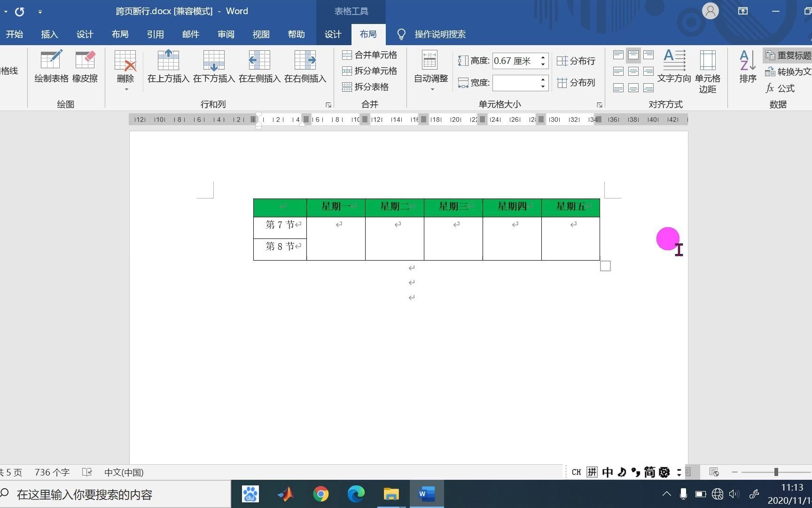Switch to 引用 (References) tab

coord(155,34)
